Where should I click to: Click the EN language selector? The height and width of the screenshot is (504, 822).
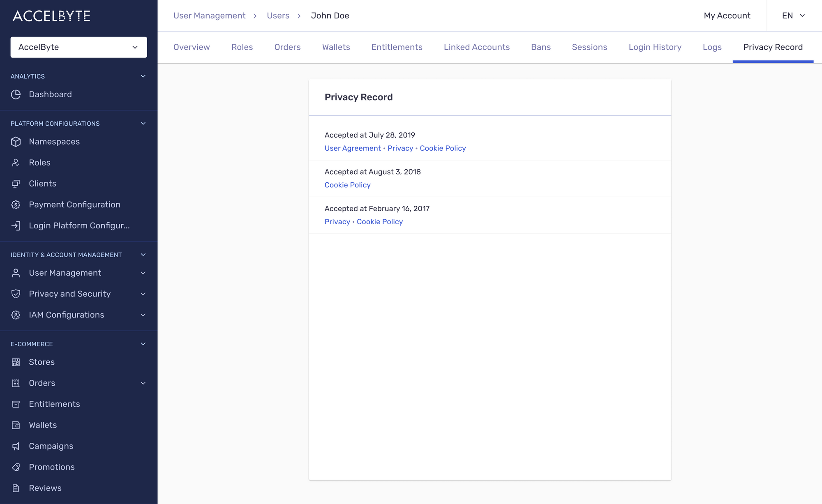point(794,16)
